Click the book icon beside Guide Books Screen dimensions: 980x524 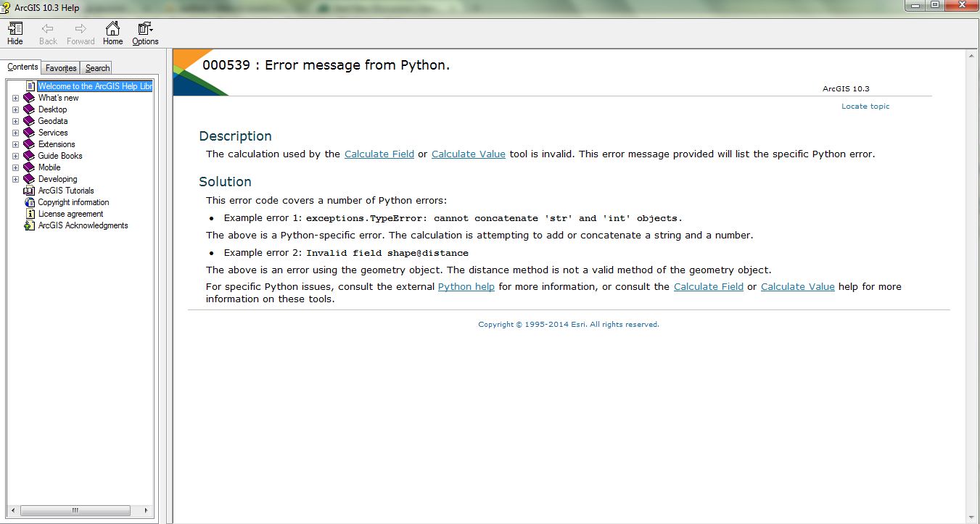29,156
